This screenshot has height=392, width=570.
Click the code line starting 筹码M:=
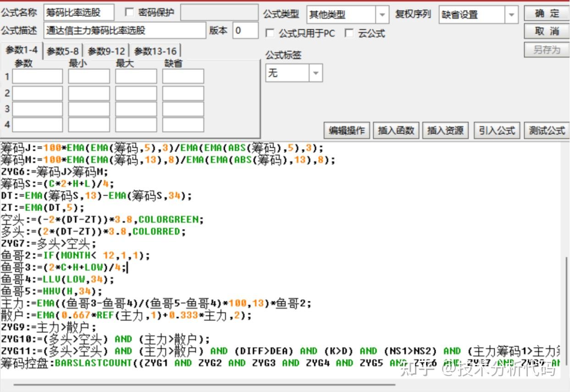[168, 160]
